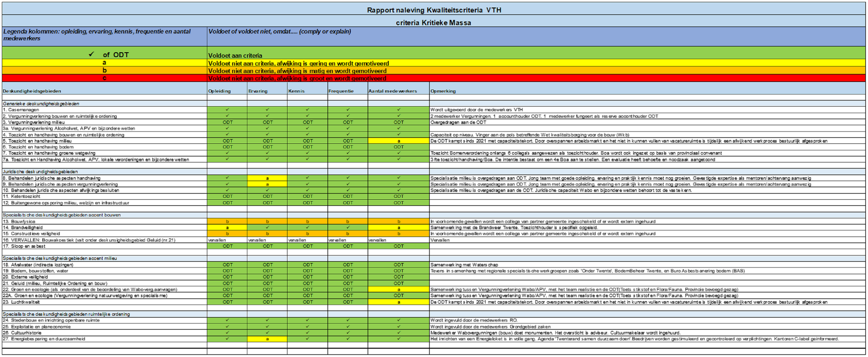Click Casemanagen checkmark under Opleiding

(227, 109)
